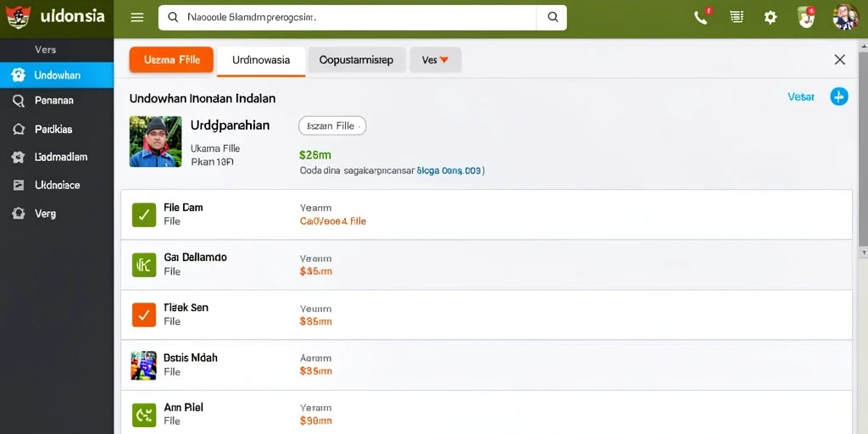Select Pardkias in the sidebar

pos(57,130)
